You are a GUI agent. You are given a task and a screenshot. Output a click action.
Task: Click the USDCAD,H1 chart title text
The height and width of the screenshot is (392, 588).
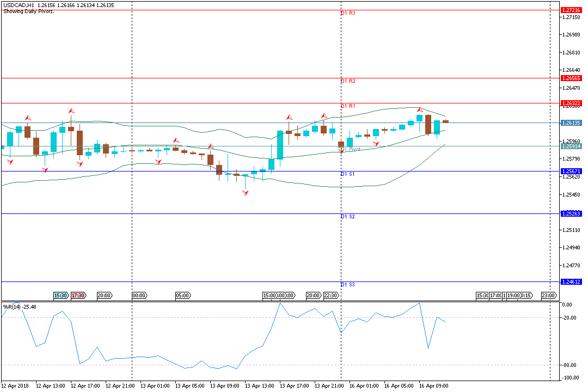point(19,4)
